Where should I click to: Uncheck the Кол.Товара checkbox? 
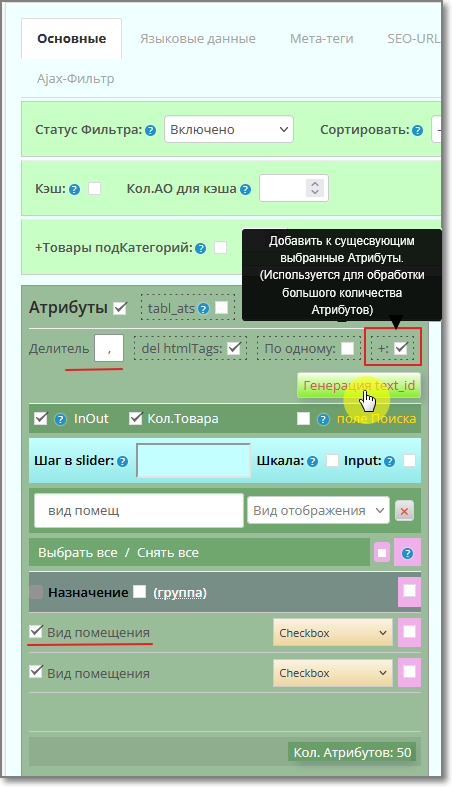click(135, 419)
